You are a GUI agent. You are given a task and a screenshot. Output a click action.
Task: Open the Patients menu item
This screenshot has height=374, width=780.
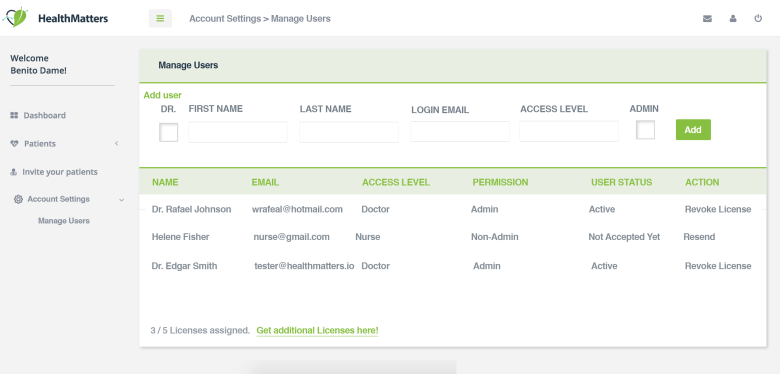[40, 144]
